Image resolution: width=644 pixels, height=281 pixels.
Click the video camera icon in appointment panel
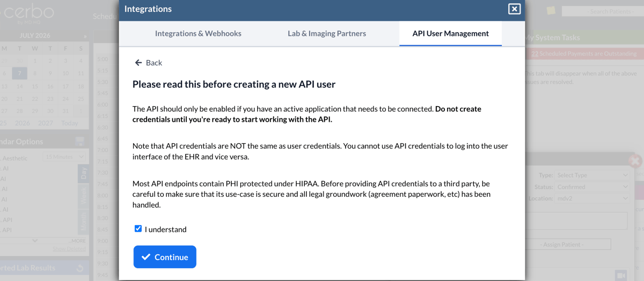click(621, 275)
